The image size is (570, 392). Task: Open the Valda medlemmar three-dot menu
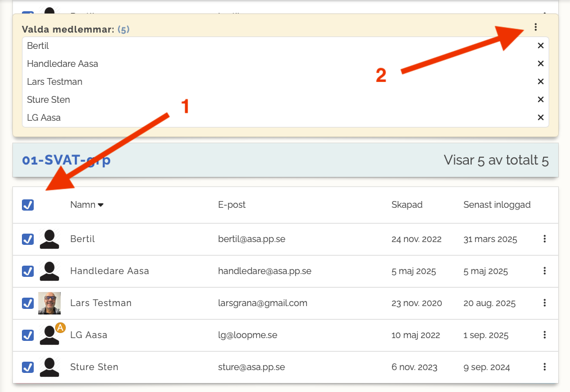pos(536,27)
